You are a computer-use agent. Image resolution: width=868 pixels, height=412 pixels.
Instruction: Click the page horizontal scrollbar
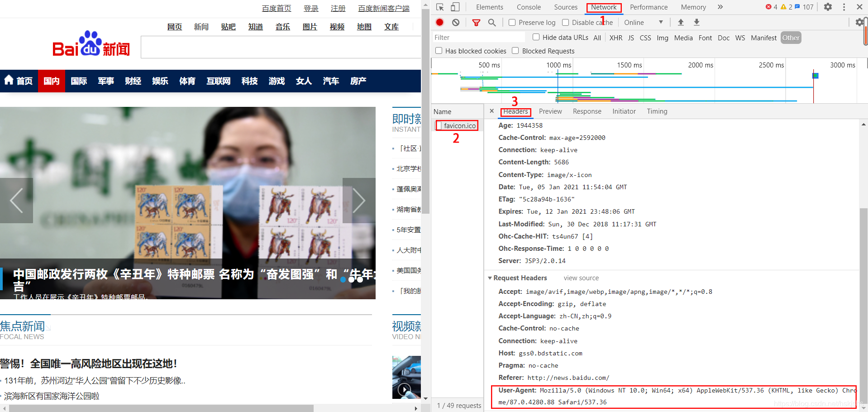(x=161, y=408)
